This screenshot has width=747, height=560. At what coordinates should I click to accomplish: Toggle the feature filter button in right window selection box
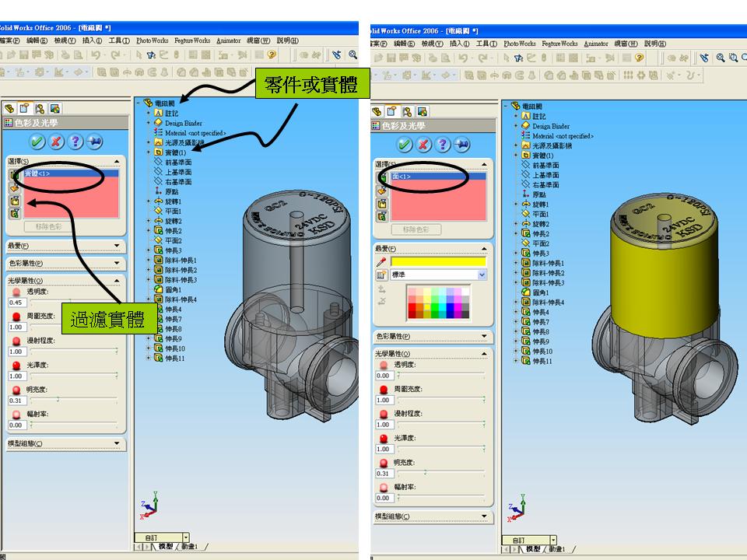pos(381,191)
